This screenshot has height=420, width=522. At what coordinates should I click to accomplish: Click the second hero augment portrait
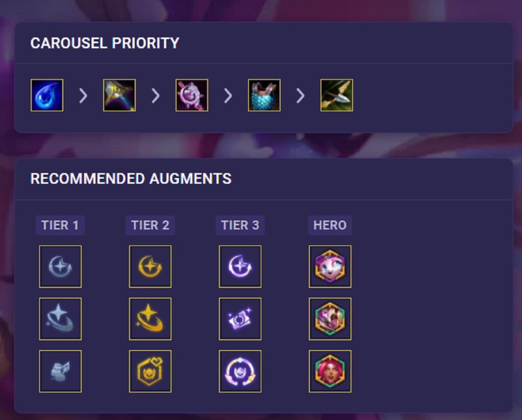pyautogui.click(x=330, y=319)
